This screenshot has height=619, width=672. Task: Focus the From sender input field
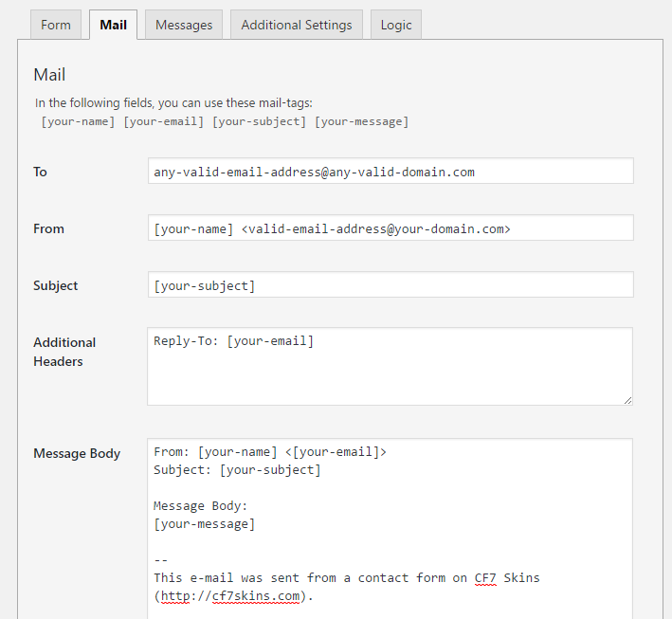pos(390,228)
